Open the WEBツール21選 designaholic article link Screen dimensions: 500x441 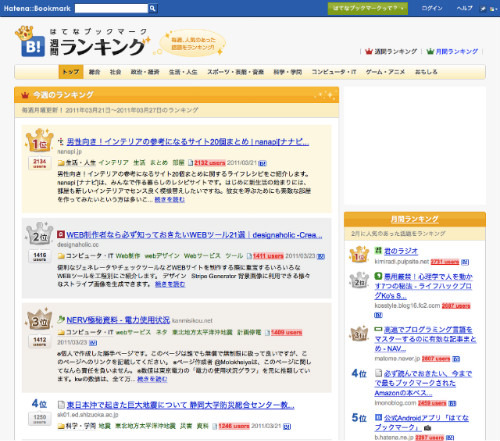(x=194, y=235)
